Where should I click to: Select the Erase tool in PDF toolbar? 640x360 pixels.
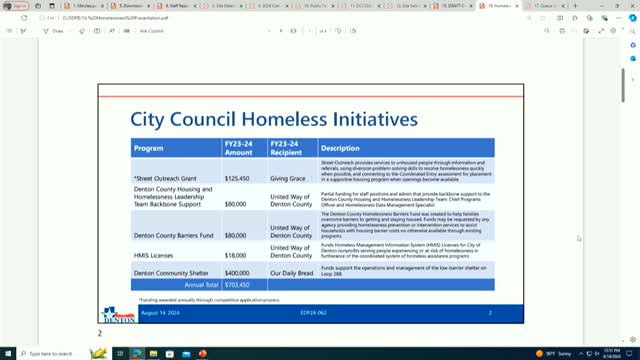click(82, 31)
